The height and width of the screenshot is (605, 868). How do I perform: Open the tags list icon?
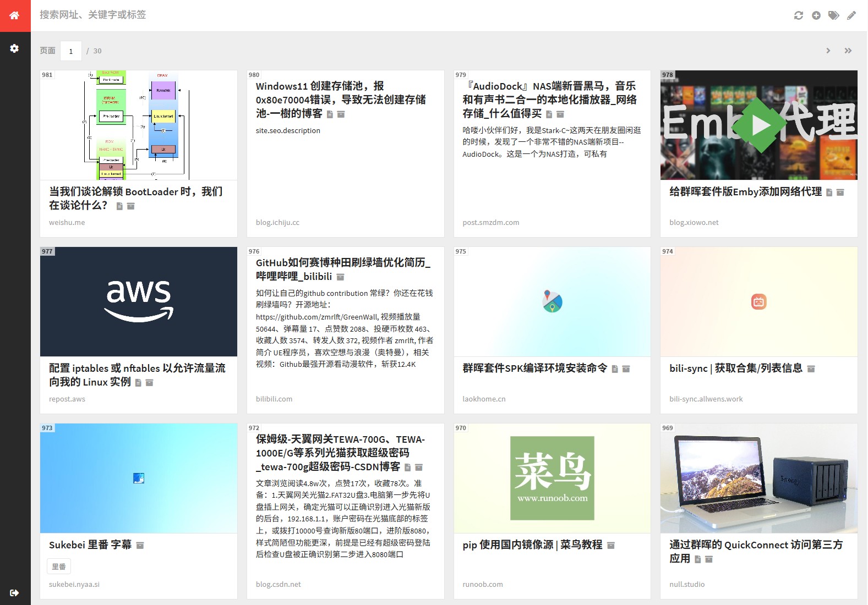(x=834, y=15)
